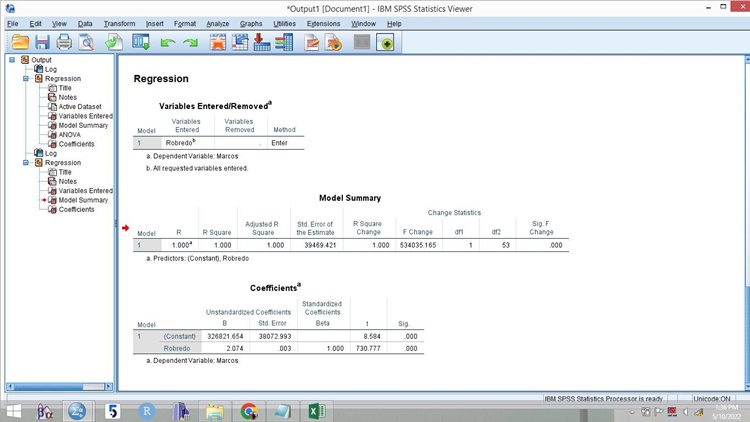Select the root Output node in outline

coord(41,60)
